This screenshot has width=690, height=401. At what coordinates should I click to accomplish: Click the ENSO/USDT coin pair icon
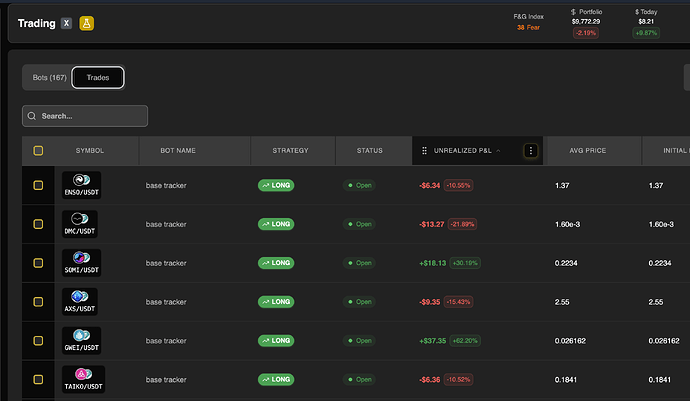coord(81,180)
